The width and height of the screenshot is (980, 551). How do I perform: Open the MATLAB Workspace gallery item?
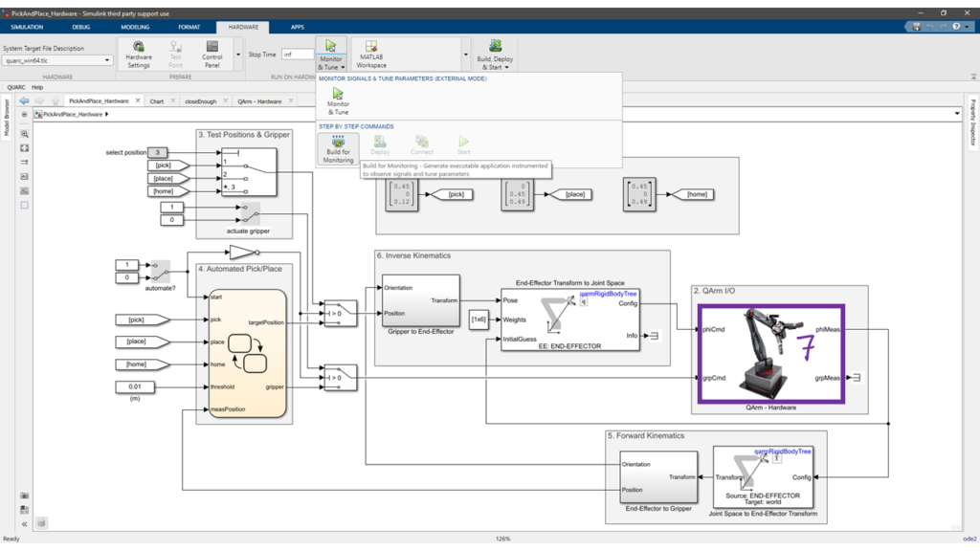point(371,55)
